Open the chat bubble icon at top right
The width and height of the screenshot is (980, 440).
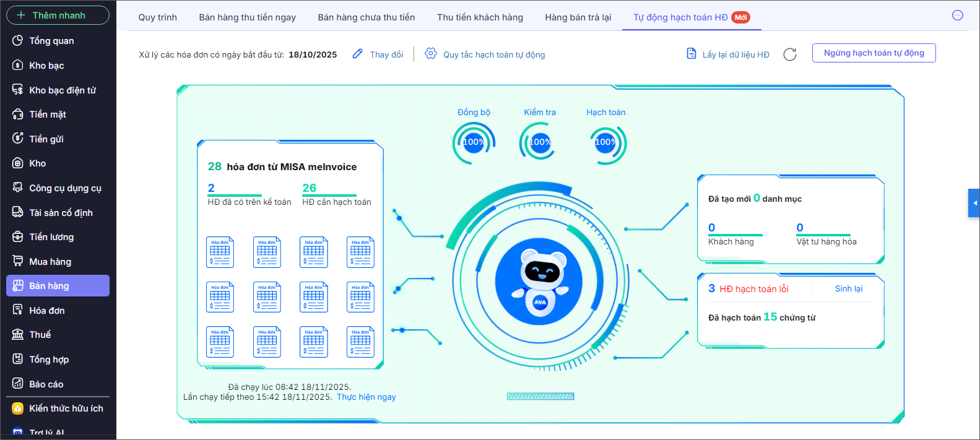pyautogui.click(x=957, y=15)
